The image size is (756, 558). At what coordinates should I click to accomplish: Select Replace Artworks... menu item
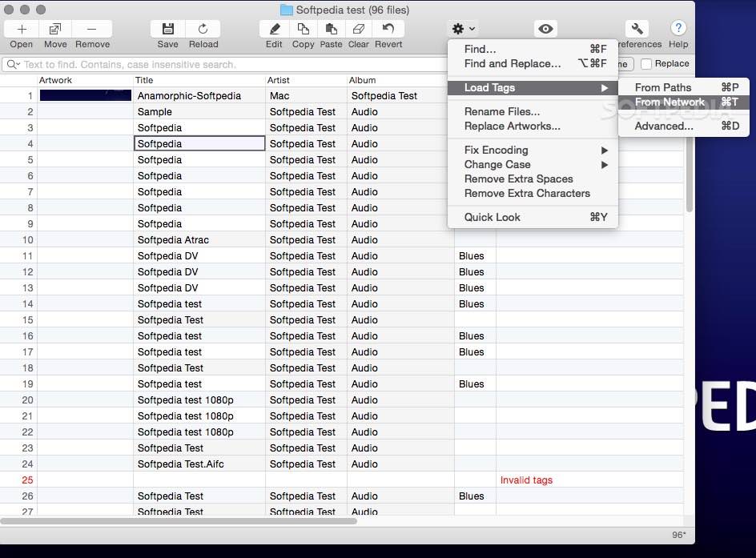click(533, 126)
